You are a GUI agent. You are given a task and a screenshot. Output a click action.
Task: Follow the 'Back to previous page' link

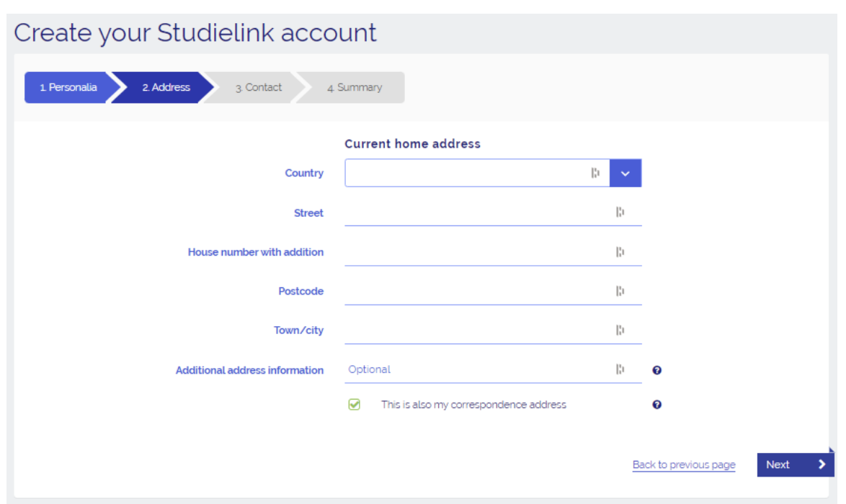point(684,464)
